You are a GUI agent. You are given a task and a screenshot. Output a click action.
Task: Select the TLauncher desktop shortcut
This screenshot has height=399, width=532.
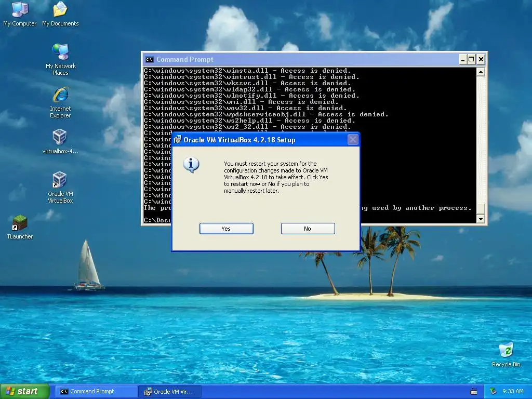20,227
